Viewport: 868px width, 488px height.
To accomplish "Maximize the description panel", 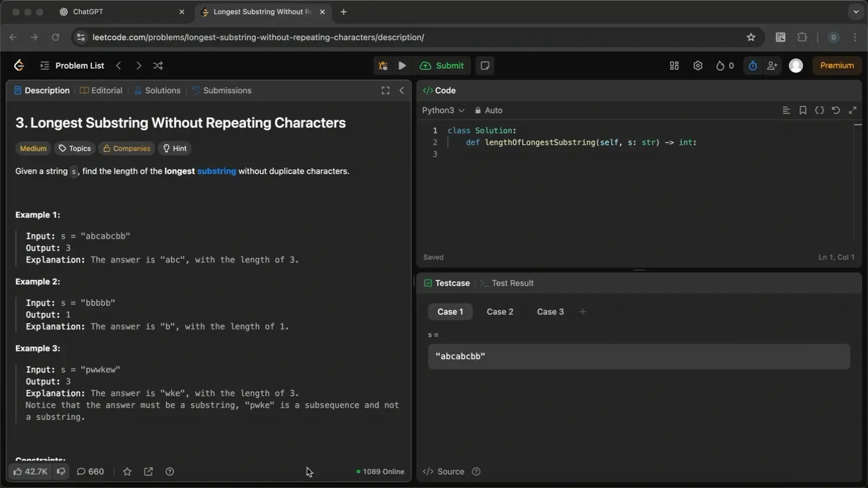I will tap(386, 90).
